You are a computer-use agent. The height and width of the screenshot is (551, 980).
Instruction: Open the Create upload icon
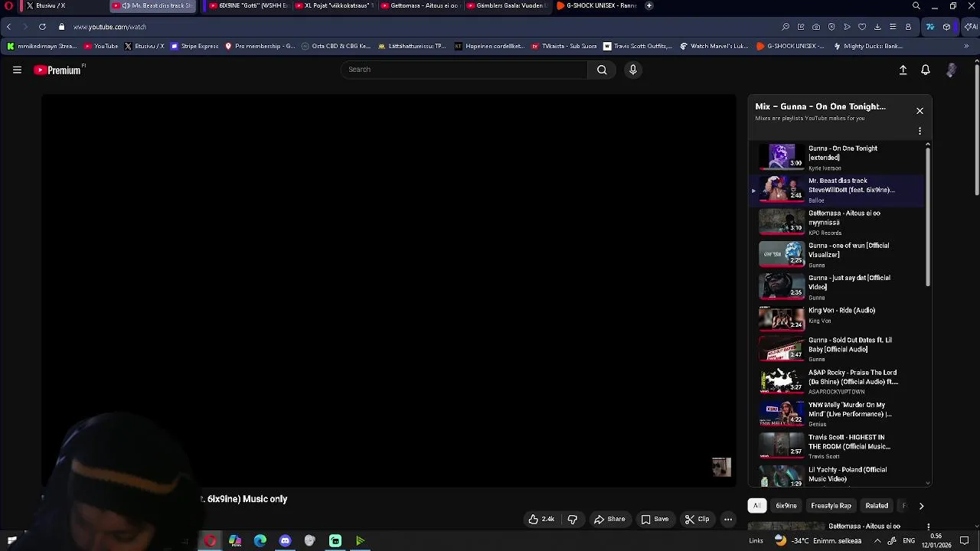903,70
